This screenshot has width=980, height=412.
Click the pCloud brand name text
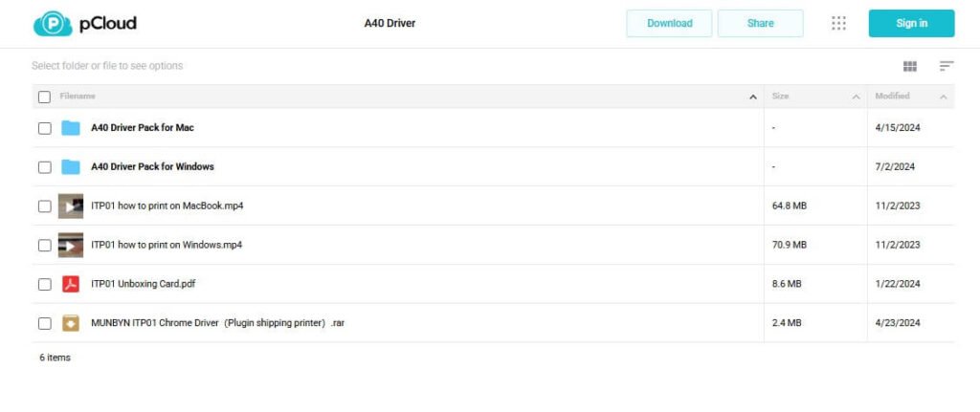click(107, 24)
